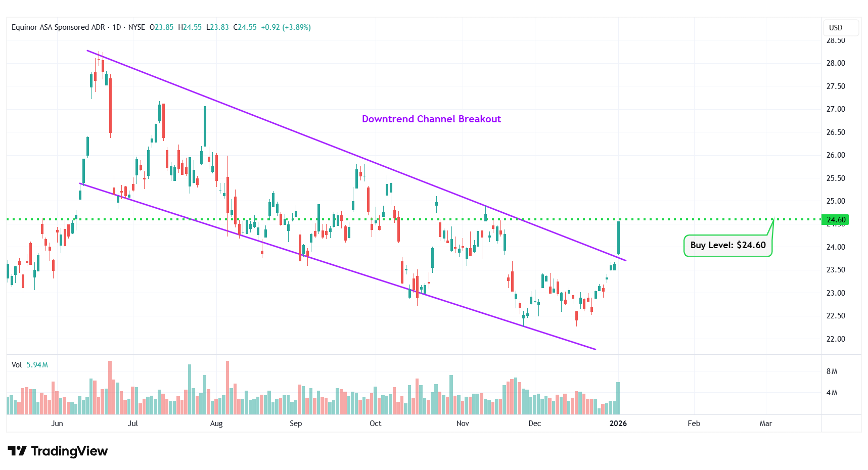Click the 5.94M volume value

point(37,365)
